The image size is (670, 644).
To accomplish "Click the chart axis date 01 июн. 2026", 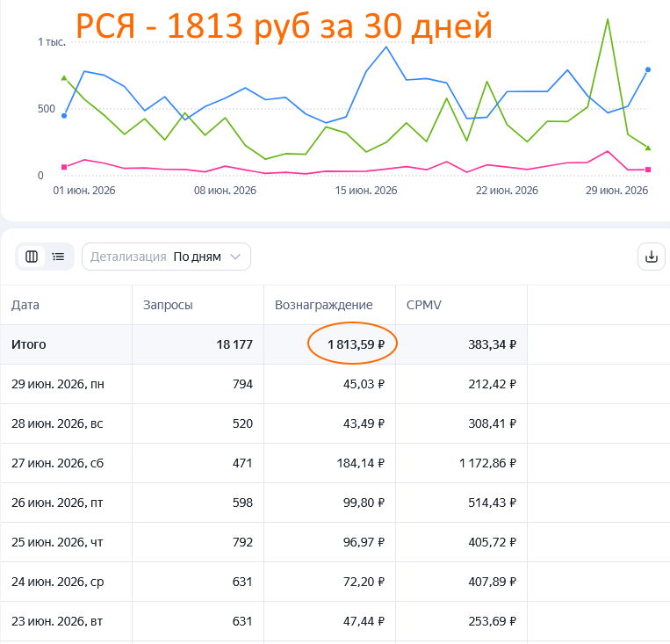I will 84,191.
